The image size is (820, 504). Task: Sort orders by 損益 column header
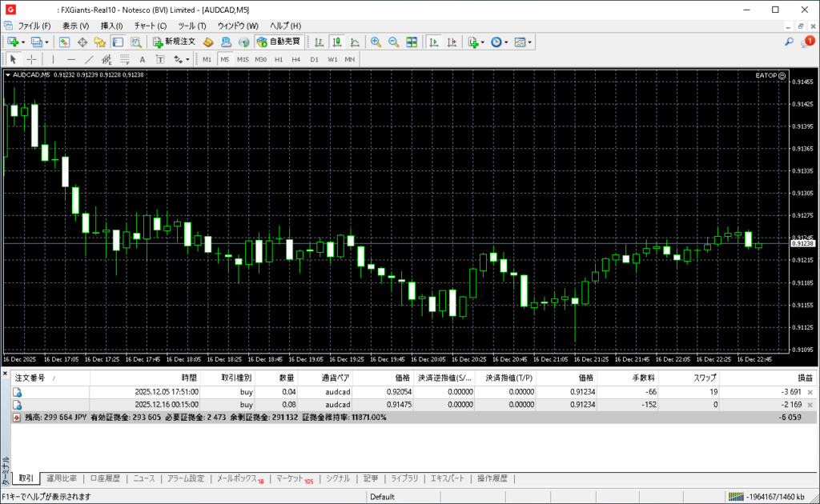point(804,378)
